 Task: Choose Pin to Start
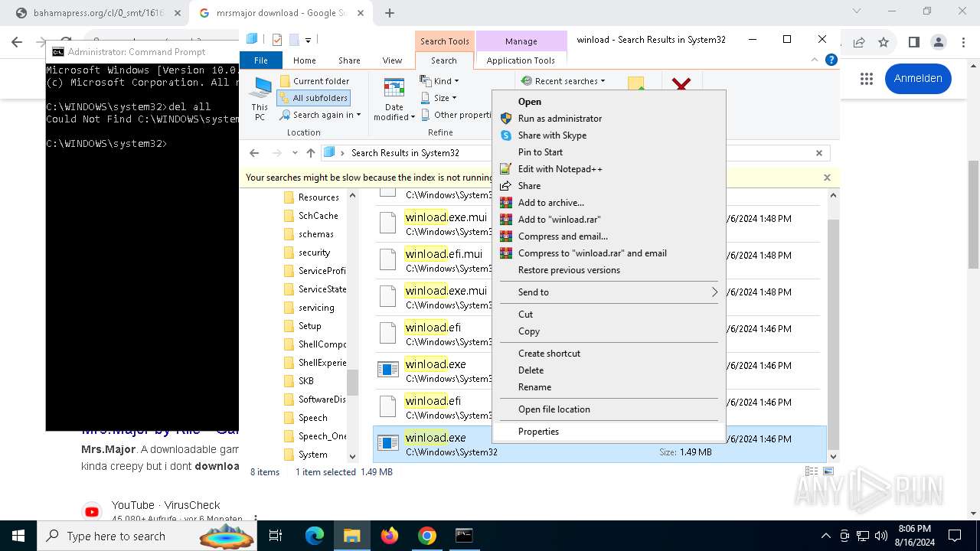tap(540, 152)
